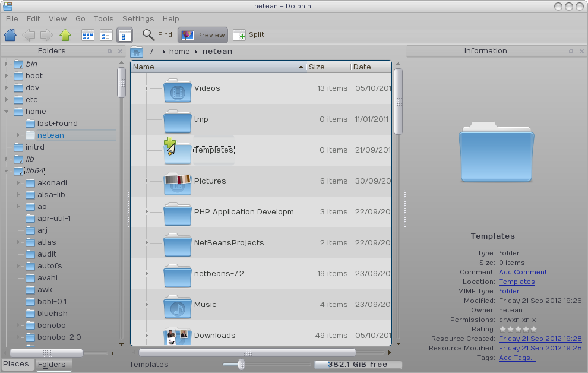
Task: Click the NetBeansProjects folder icon
Action: click(x=178, y=245)
